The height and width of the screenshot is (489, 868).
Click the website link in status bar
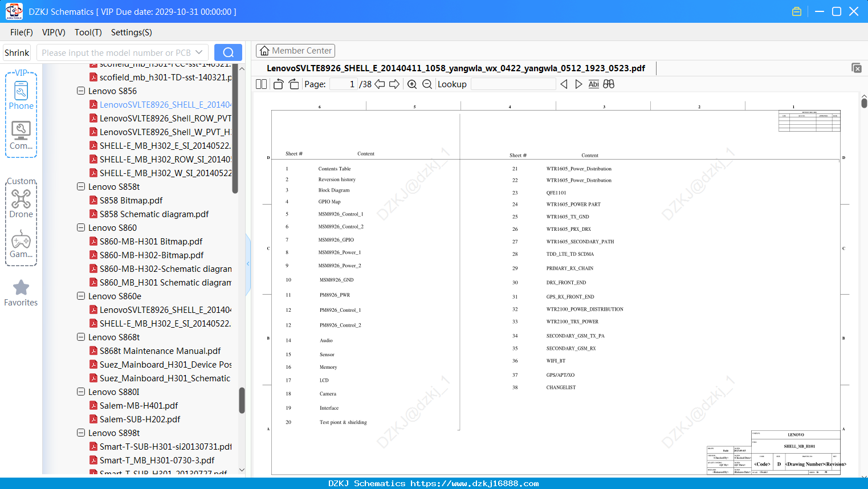(x=475, y=483)
